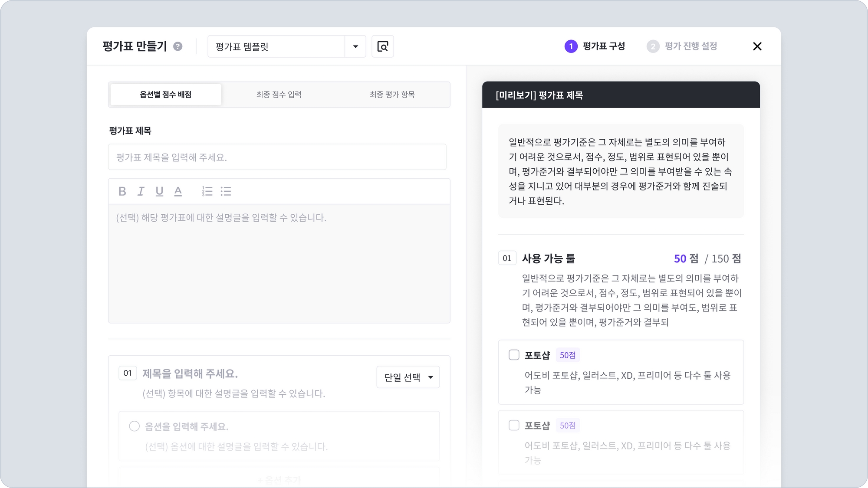868x488 pixels.
Task: Expand the 단일 선택 type dropdown
Action: [x=408, y=377]
